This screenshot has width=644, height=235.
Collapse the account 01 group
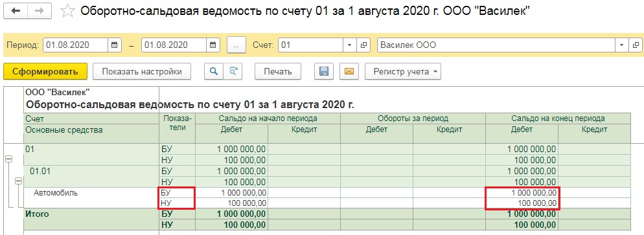(9, 159)
